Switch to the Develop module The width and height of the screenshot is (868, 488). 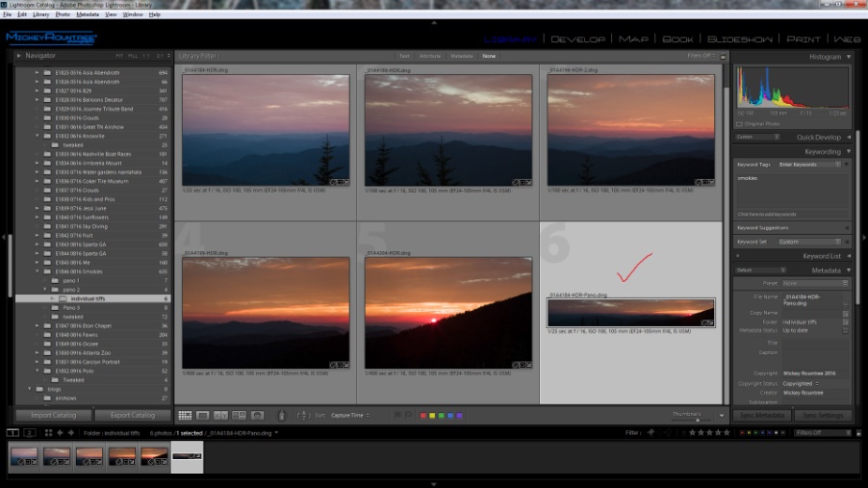578,39
